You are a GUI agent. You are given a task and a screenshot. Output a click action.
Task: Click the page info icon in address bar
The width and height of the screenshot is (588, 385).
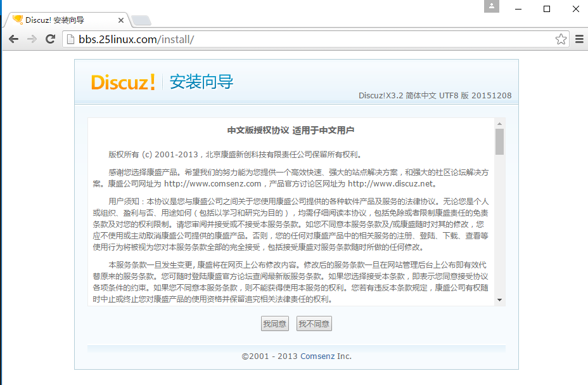[x=70, y=39]
